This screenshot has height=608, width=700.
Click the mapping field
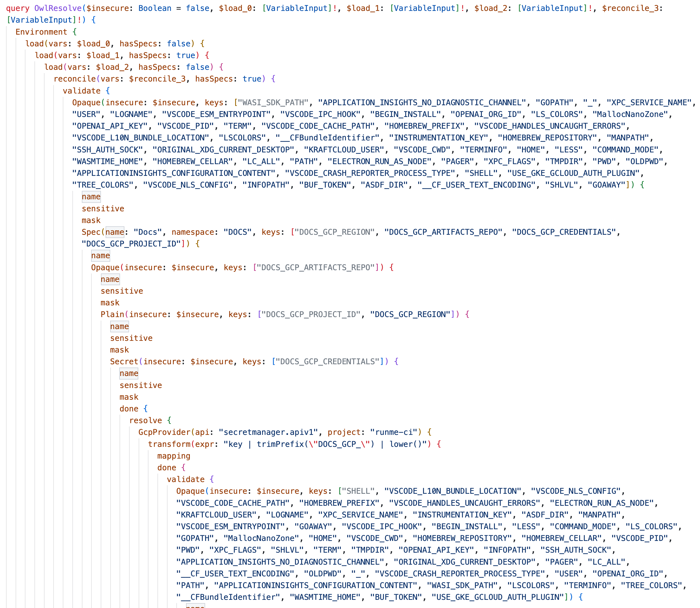tap(173, 456)
